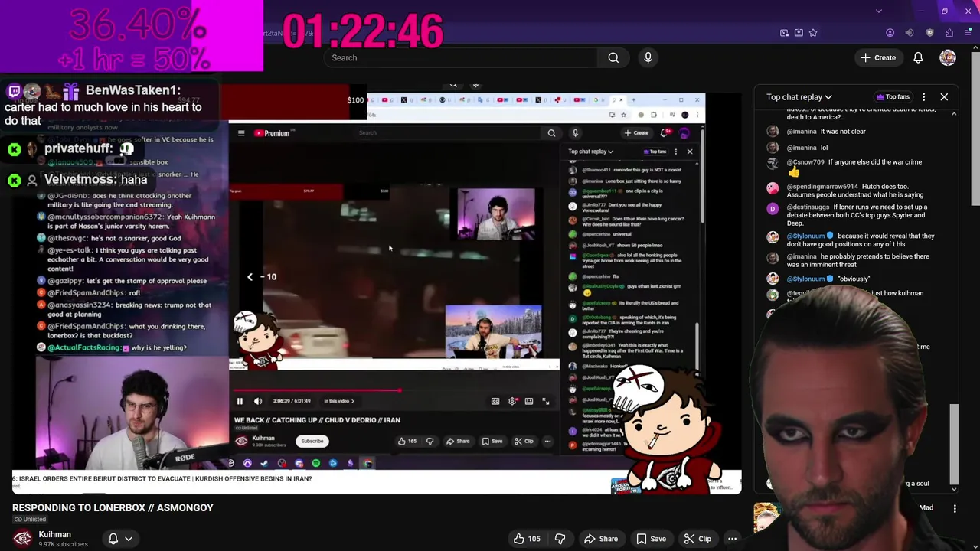Screen dimensions: 980x551
Task: Click Subscribe on inner Kuihman video
Action: point(312,441)
